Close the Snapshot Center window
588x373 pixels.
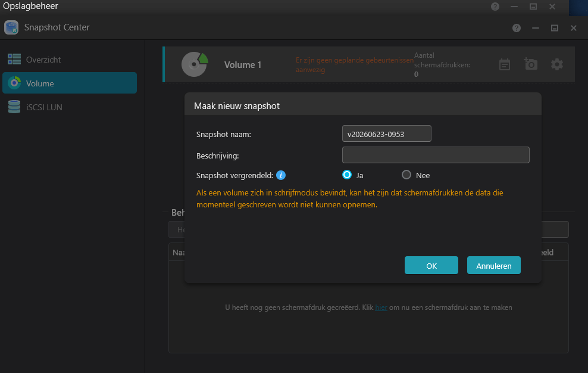tap(573, 28)
